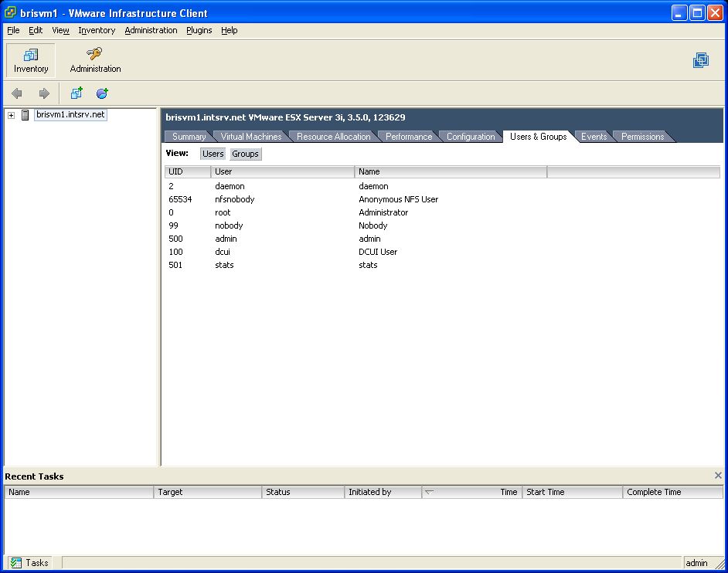Sort Recent Tasks by Initiated by
Viewport: 728px width, 573px height.
(383, 492)
